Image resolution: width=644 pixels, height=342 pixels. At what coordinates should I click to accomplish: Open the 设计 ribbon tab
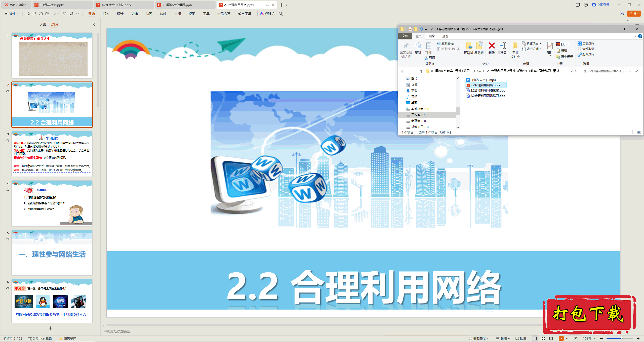click(x=120, y=14)
